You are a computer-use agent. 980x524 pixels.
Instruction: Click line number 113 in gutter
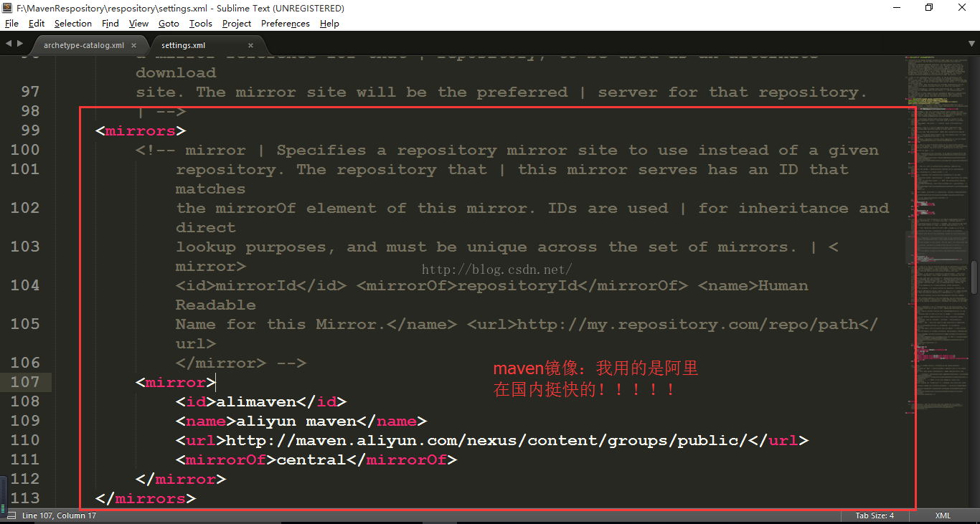pyautogui.click(x=25, y=498)
